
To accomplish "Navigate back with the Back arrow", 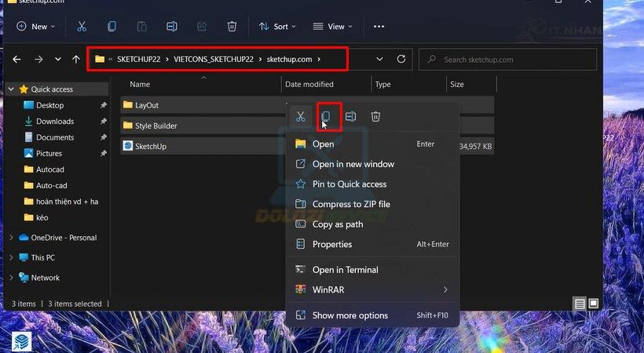I will click(17, 59).
